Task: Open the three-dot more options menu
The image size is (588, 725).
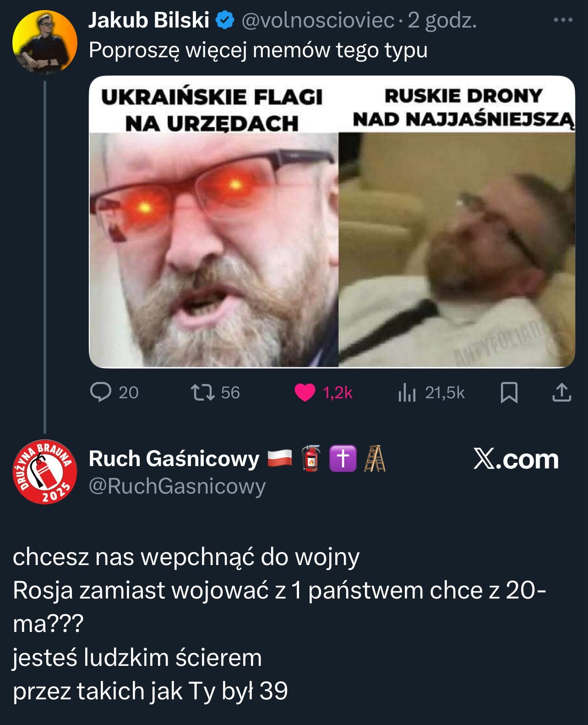Action: [563, 20]
